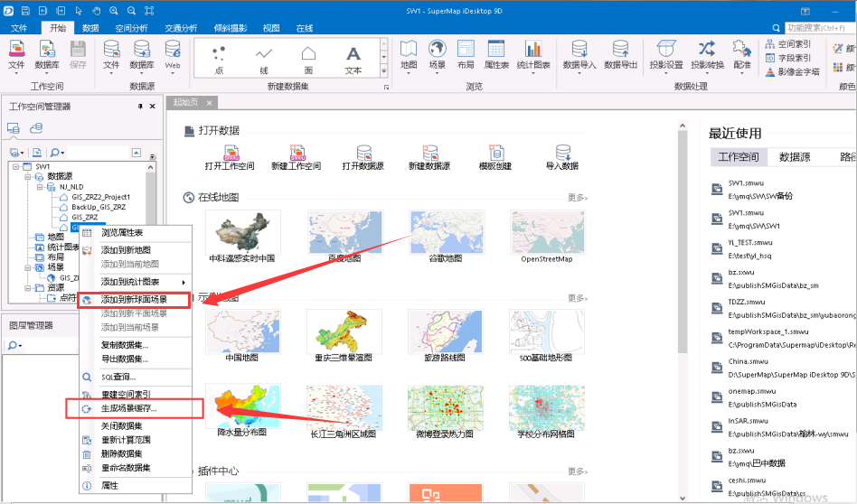The width and height of the screenshot is (857, 504).
Task: Toggle pin on 工作空间管理器 panel
Action: (x=140, y=107)
